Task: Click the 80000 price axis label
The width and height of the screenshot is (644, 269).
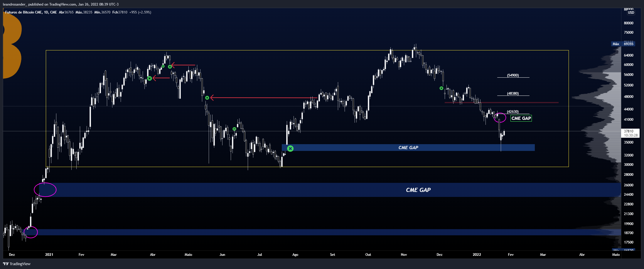Action: [x=628, y=23]
